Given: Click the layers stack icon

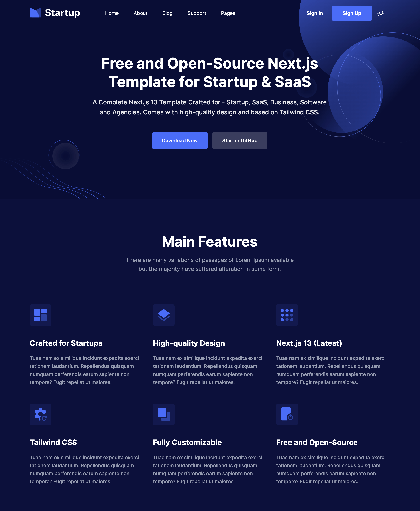Looking at the screenshot, I should pyautogui.click(x=163, y=315).
